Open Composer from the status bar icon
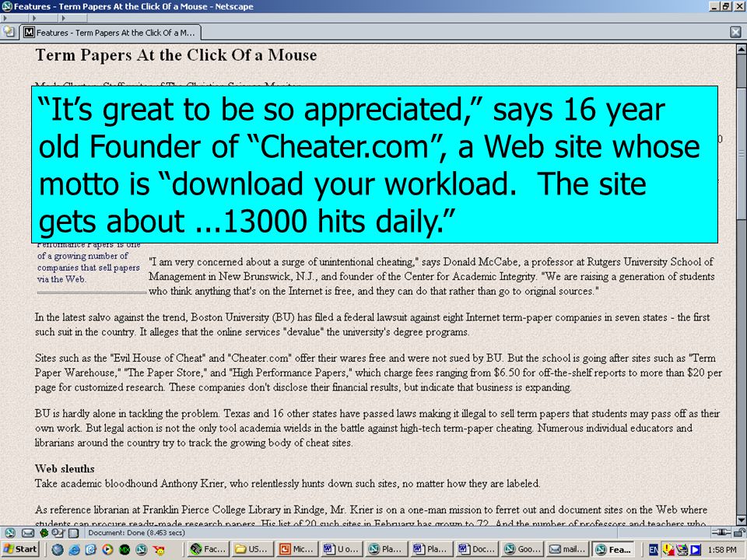747x560 pixels. pos(58,533)
